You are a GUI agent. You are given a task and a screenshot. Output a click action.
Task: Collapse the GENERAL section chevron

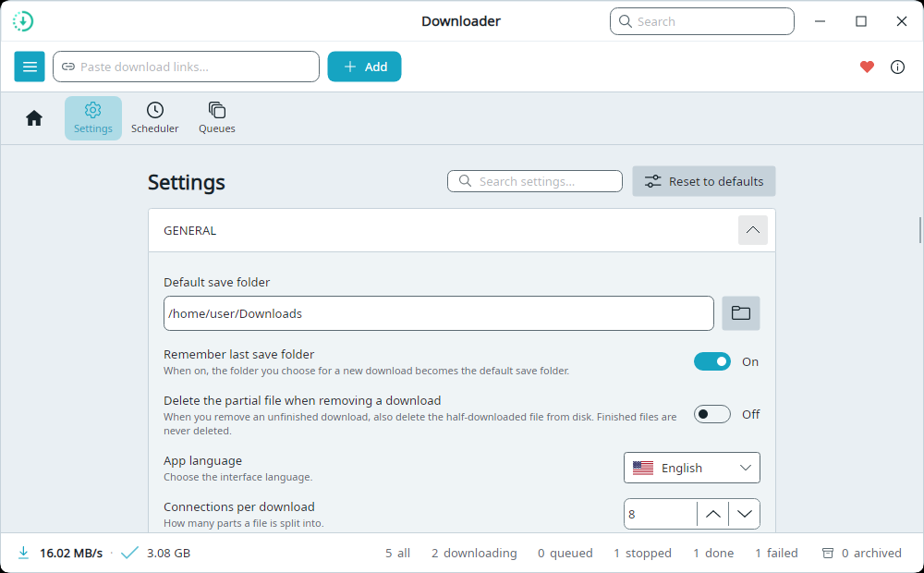point(752,230)
